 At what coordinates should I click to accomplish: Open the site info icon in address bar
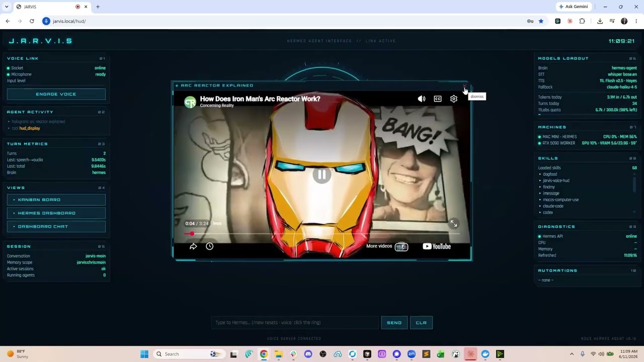tap(46, 21)
